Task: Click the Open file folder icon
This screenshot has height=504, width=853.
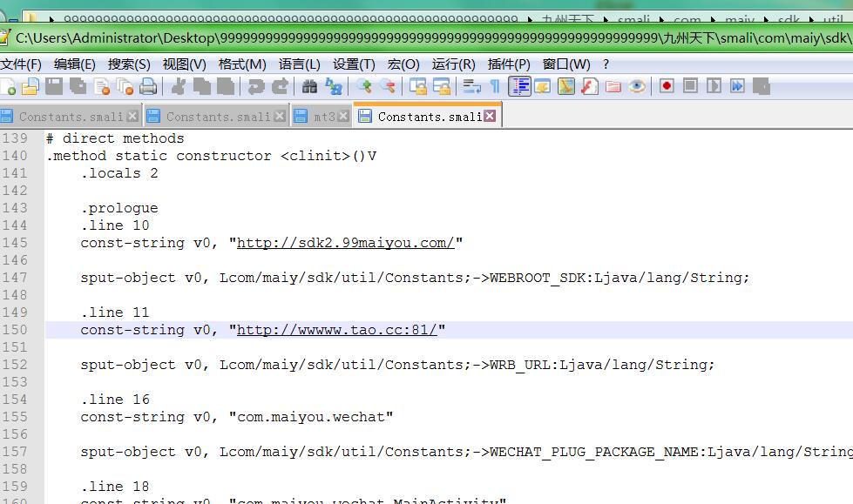Action: pyautogui.click(x=30, y=86)
